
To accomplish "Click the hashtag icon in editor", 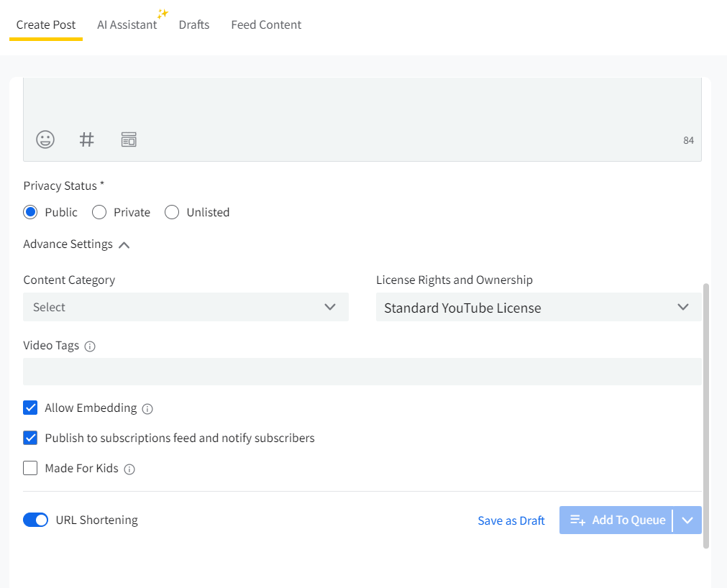I will (86, 139).
